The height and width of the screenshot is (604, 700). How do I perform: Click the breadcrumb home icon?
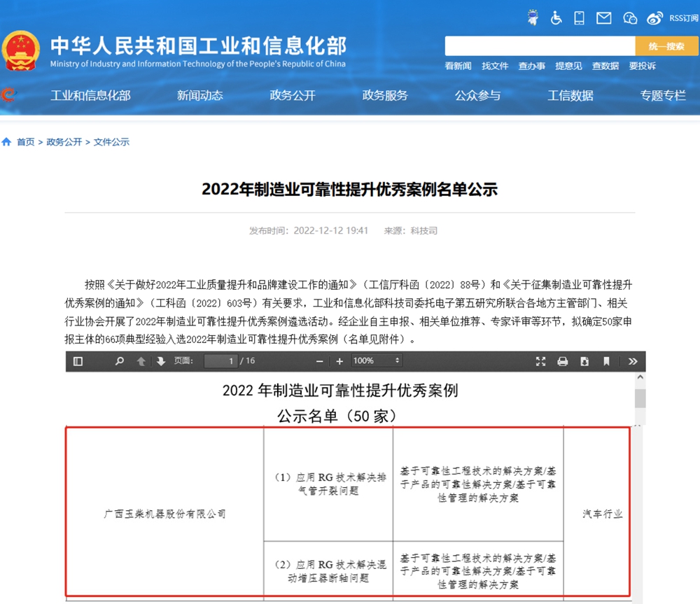click(6, 142)
